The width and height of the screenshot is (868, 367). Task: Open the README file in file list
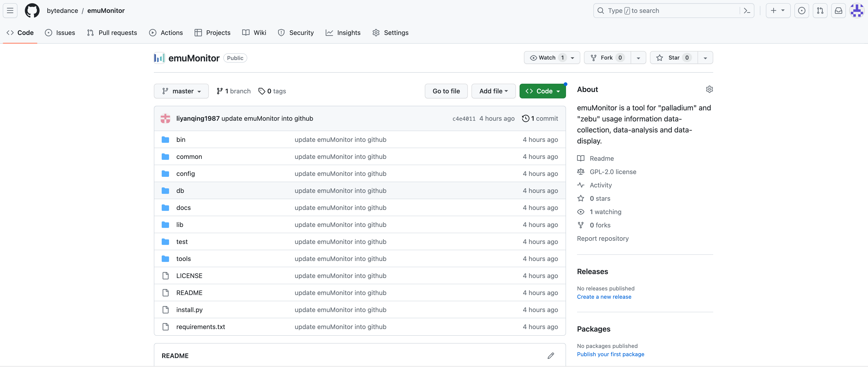[x=189, y=293]
